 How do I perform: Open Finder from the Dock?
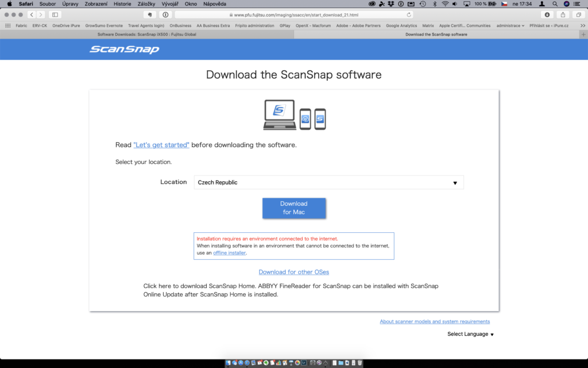click(228, 363)
